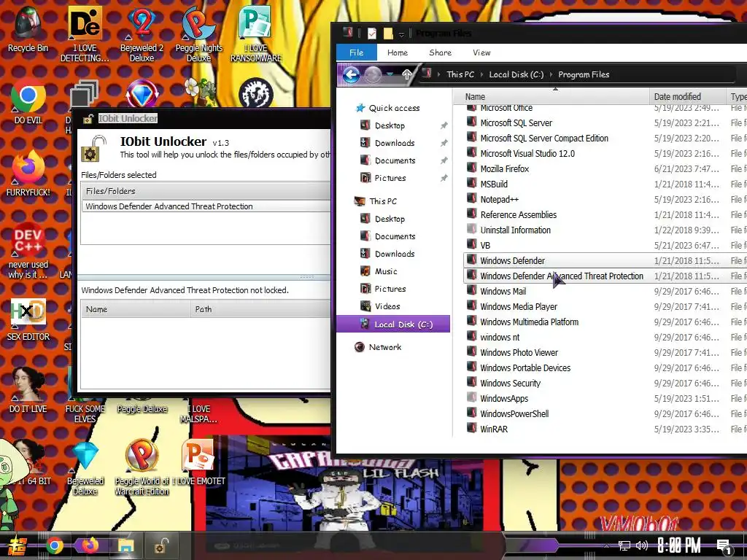This screenshot has height=560, width=747.
Task: Click the clock in the taskbar
Action: pos(678,545)
